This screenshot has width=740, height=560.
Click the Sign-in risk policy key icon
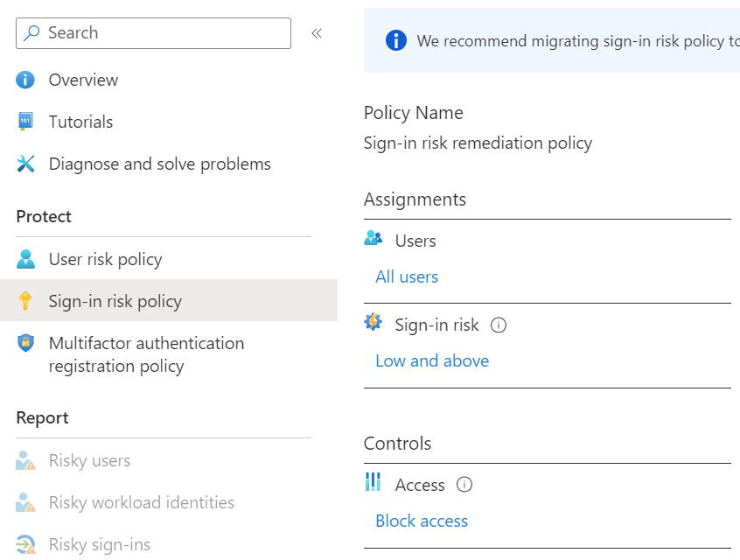coord(25,301)
